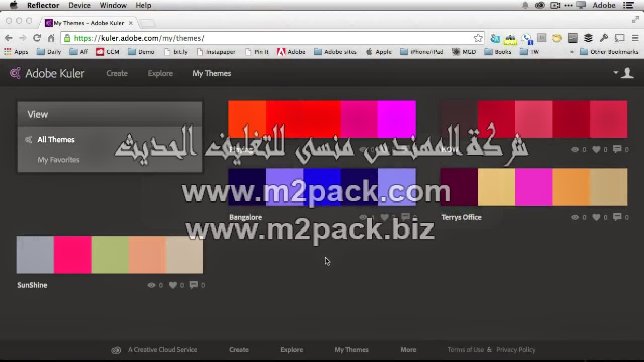Click the URL address bar

pyautogui.click(x=273, y=38)
